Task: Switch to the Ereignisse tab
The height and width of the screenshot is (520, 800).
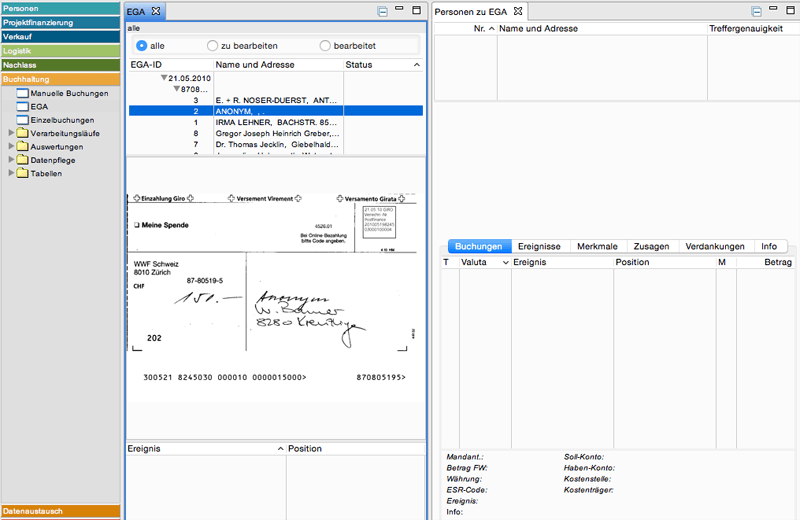Action: click(538, 246)
